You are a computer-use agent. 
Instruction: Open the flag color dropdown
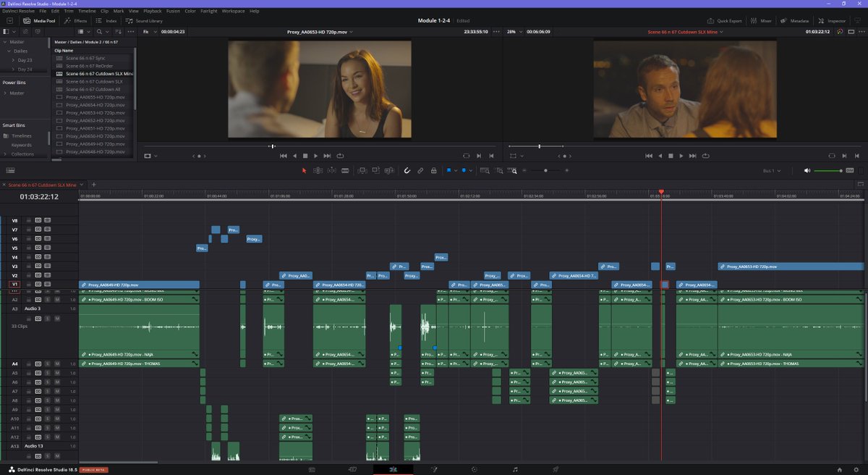(x=456, y=171)
